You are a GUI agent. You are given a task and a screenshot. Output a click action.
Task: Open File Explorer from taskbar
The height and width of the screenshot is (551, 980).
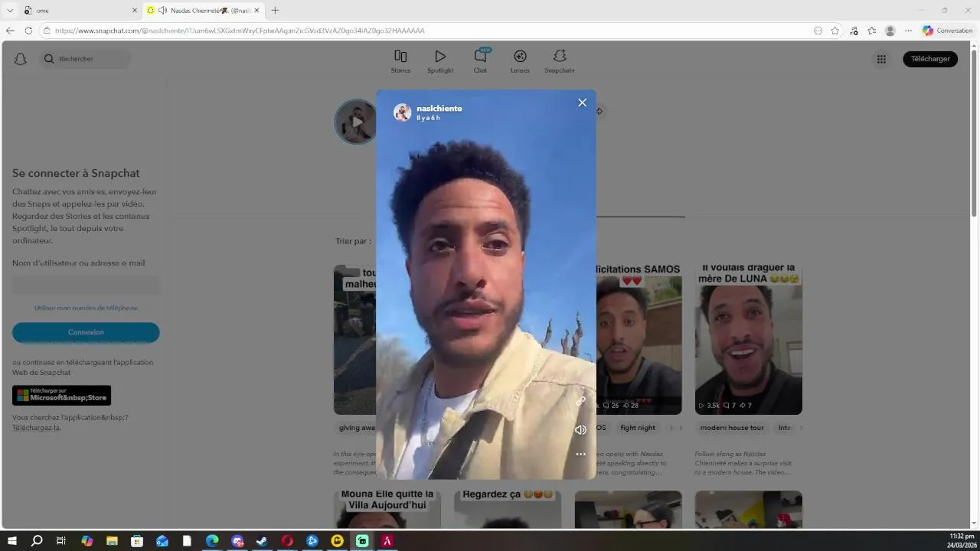pyautogui.click(x=112, y=541)
